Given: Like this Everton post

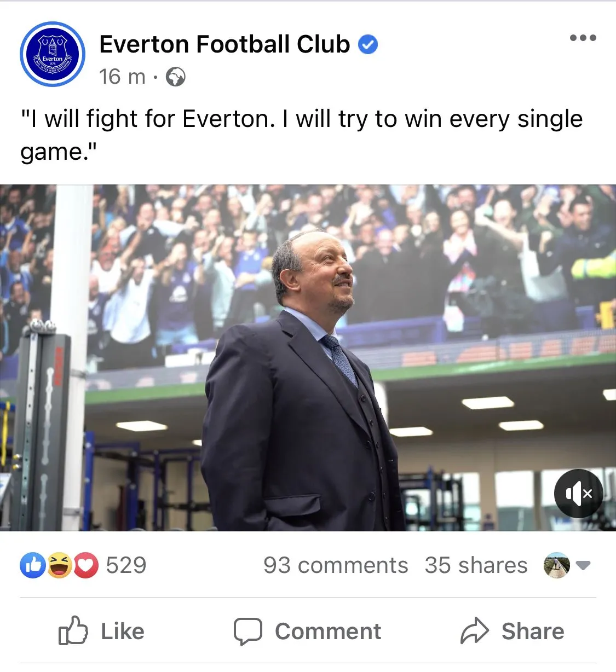Looking at the screenshot, I should (x=102, y=631).
